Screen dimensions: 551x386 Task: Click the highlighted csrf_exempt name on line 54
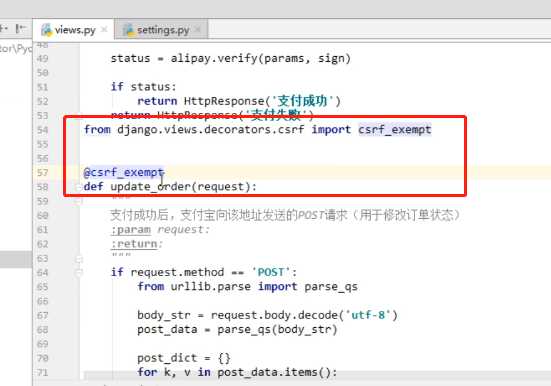point(395,130)
